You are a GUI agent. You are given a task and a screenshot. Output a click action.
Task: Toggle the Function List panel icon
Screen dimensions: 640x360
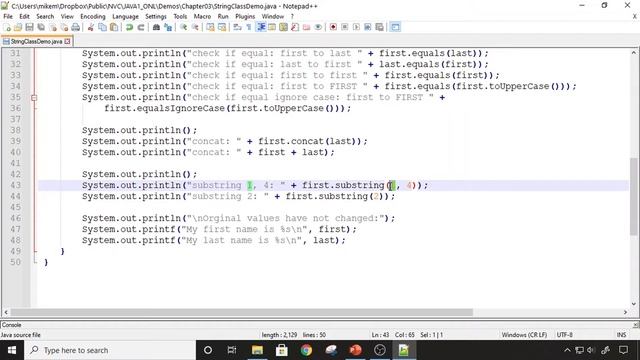coord(295,27)
